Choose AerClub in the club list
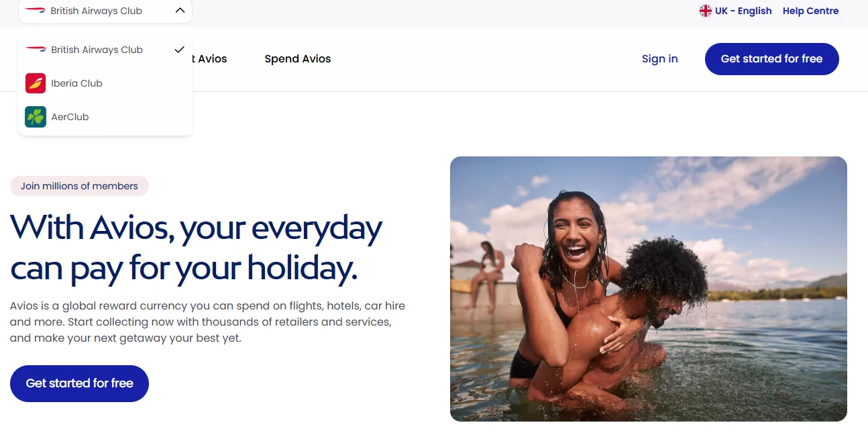 (x=105, y=117)
